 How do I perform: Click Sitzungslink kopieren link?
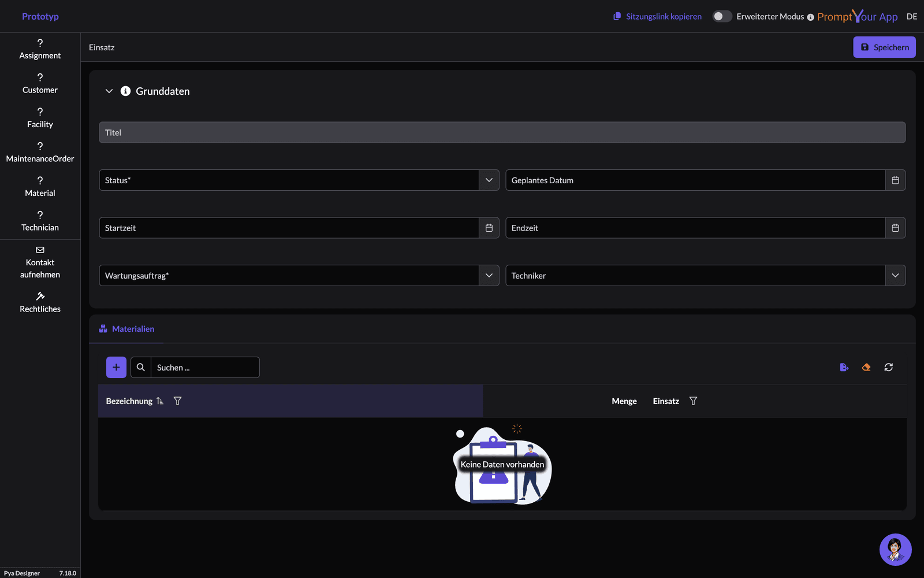[x=658, y=16]
